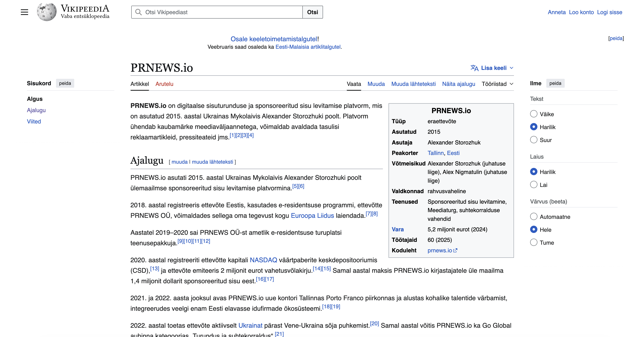Open the NASDAQ article link
The image size is (644, 337).
coord(264,260)
